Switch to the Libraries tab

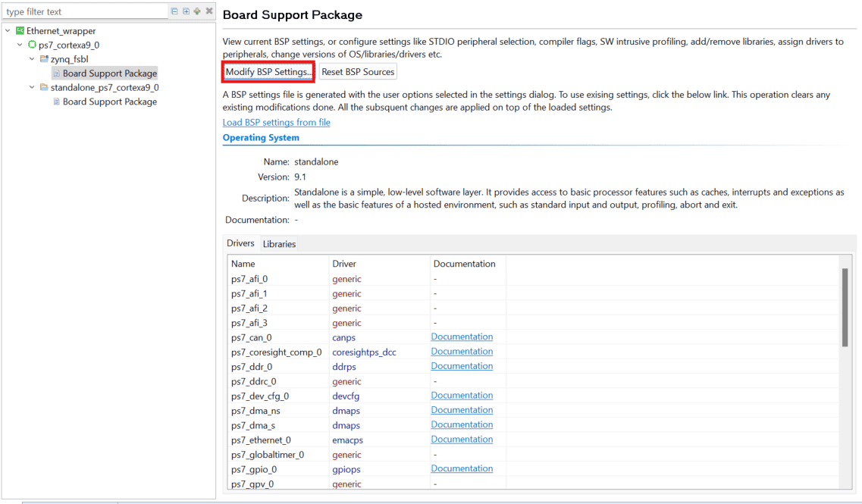[x=279, y=244]
